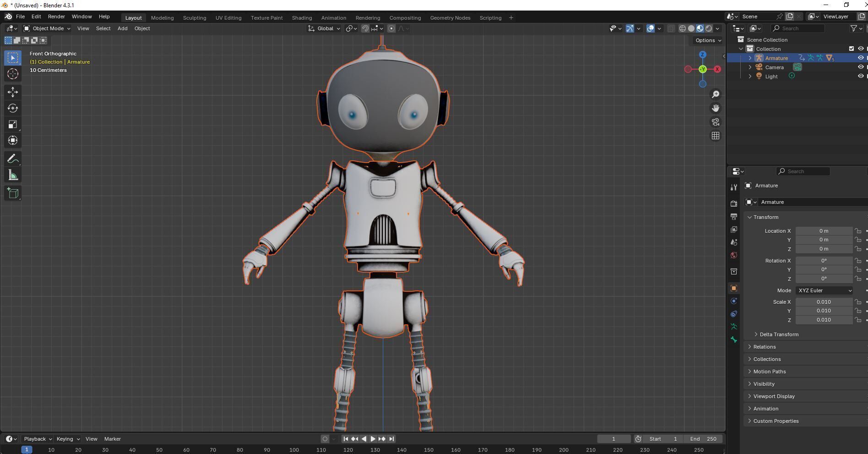The width and height of the screenshot is (868, 454).
Task: Select the Transform tool
Action: [13, 140]
